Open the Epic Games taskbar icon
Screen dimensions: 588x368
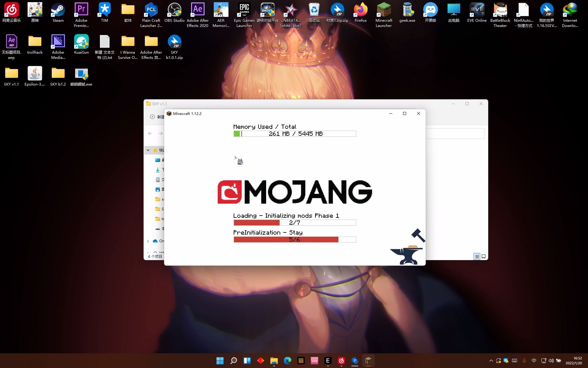coord(328,361)
